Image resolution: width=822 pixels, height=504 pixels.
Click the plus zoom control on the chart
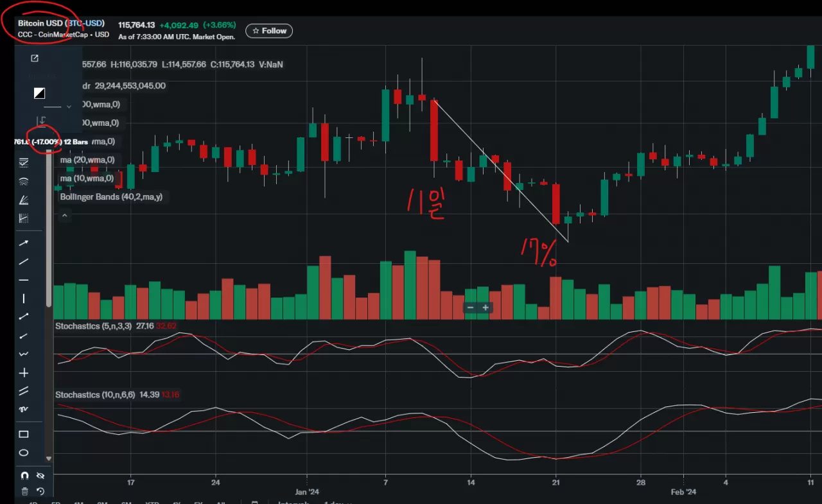pos(485,308)
